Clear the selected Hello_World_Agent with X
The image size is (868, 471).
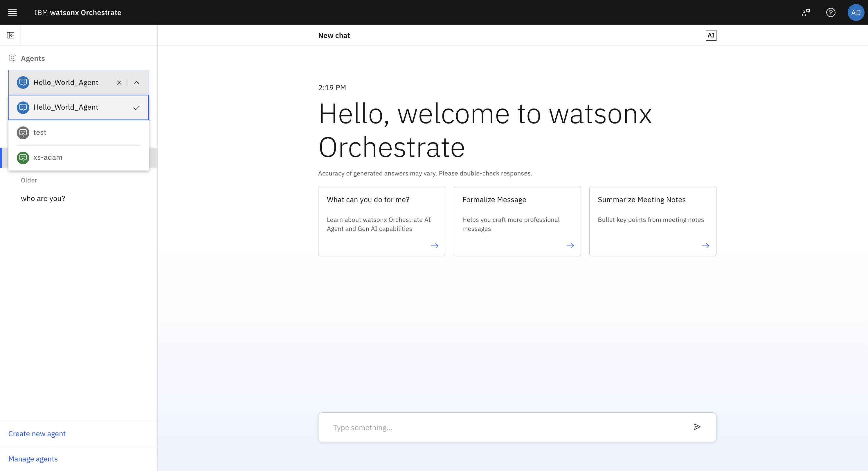pyautogui.click(x=119, y=82)
